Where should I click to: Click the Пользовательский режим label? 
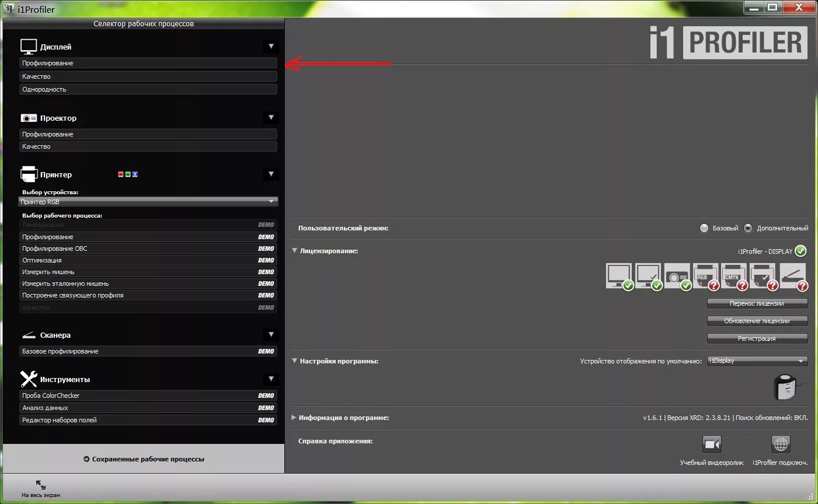(343, 228)
